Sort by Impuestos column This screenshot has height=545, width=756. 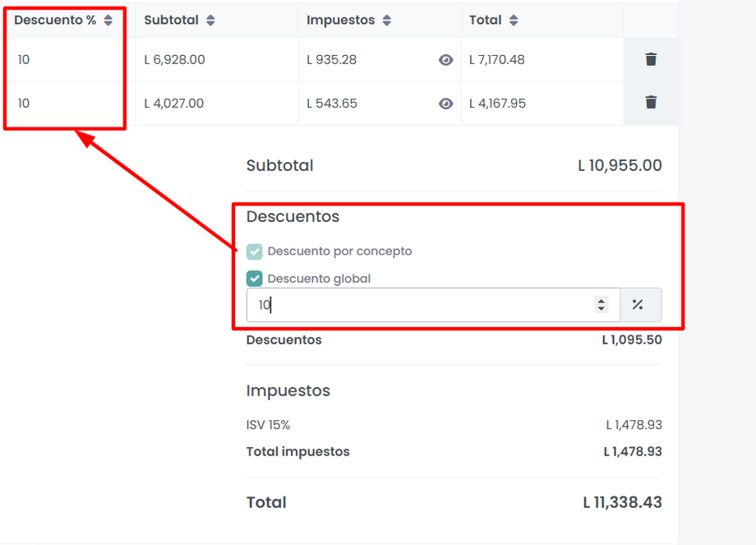pos(387,21)
